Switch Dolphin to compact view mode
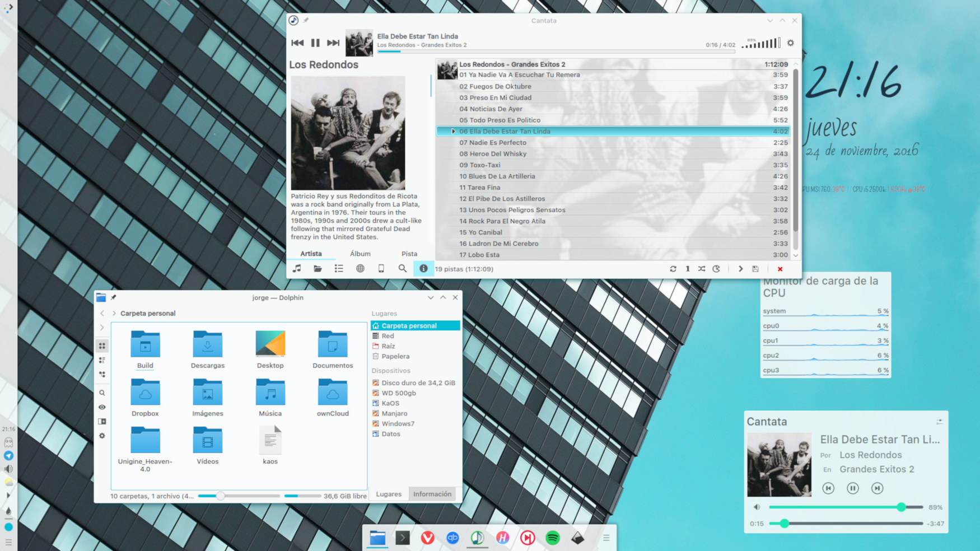Screen dimensions: 980x551 pos(102,360)
